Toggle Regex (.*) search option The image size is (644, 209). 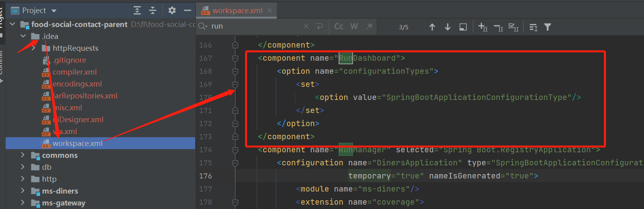(369, 26)
